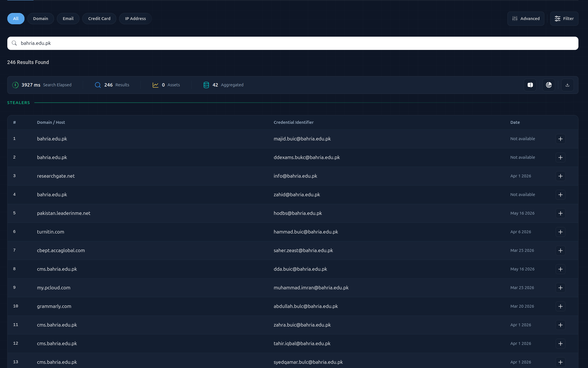This screenshot has height=368, width=588.
Task: Click the download results icon
Action: tap(567, 85)
